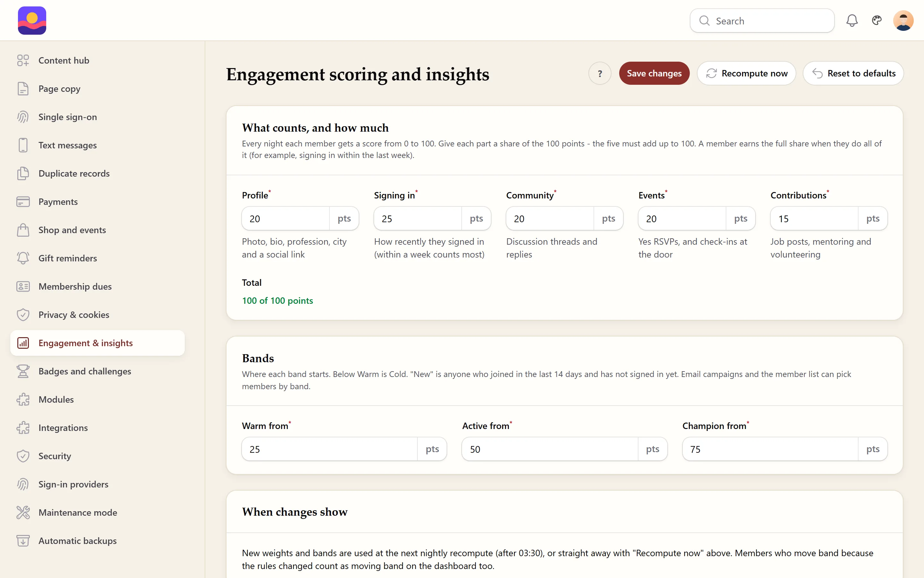Edit the Signing in points field

pos(418,219)
